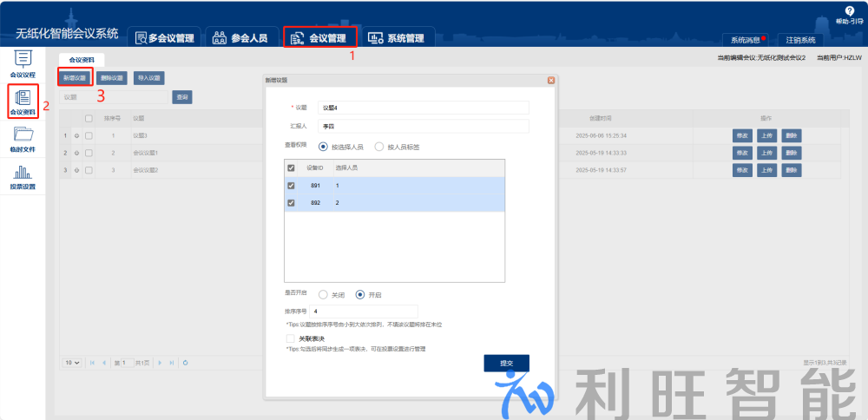
Task: Select the 开启 radio option
Action: pyautogui.click(x=360, y=294)
